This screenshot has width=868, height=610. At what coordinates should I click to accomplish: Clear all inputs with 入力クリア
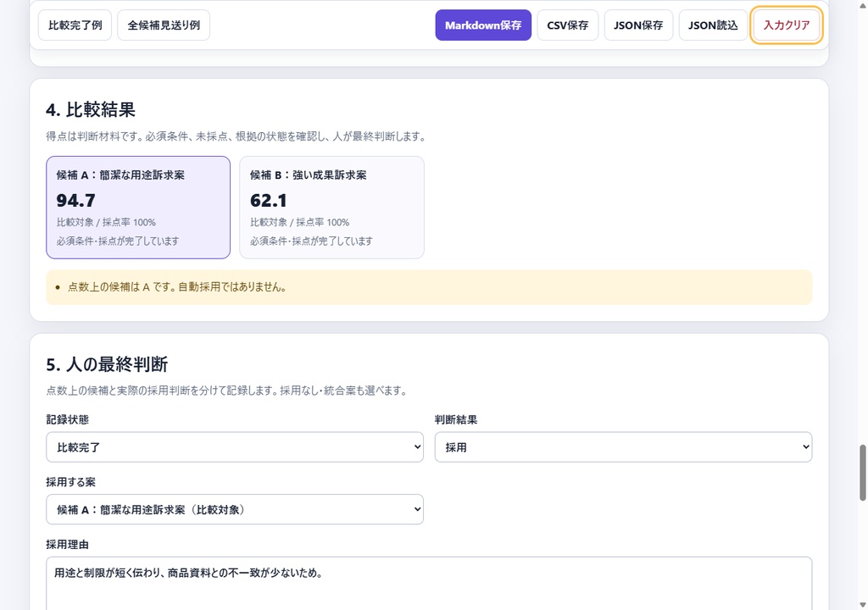(x=786, y=25)
